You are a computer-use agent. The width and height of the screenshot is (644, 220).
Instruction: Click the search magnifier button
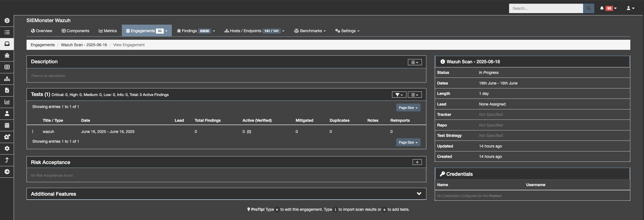click(588, 8)
